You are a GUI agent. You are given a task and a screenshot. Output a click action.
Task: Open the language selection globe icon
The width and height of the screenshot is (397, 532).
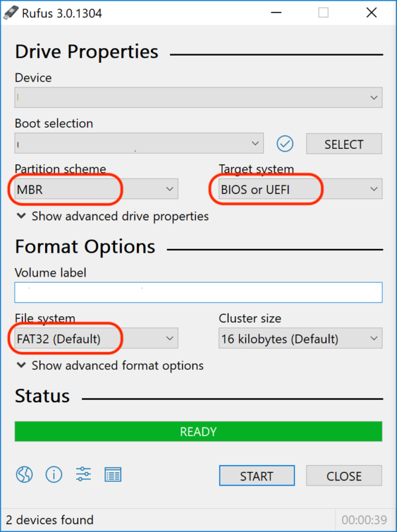pyautogui.click(x=24, y=474)
